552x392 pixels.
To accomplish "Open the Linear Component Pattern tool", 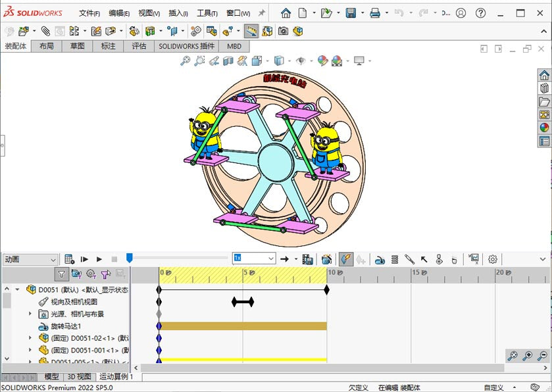I will (x=74, y=32).
